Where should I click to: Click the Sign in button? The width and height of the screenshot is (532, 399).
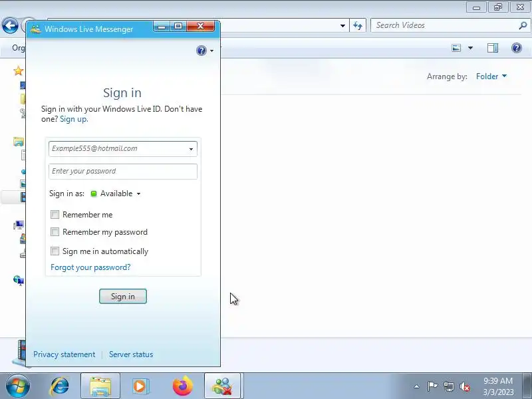click(x=123, y=296)
